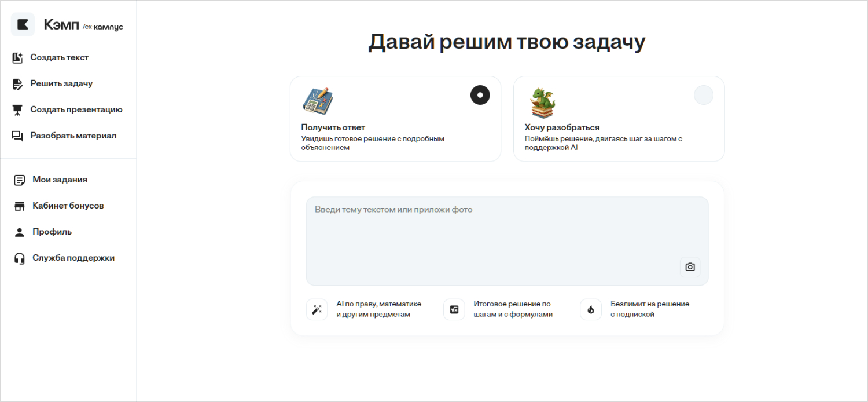This screenshot has height=402, width=868.
Task: Click the Профиль person icon
Action: coord(20,232)
